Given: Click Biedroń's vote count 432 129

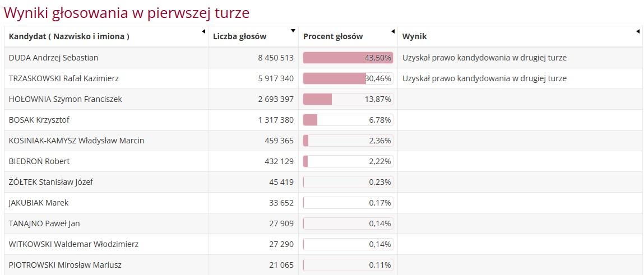Looking at the screenshot, I should click(279, 161).
